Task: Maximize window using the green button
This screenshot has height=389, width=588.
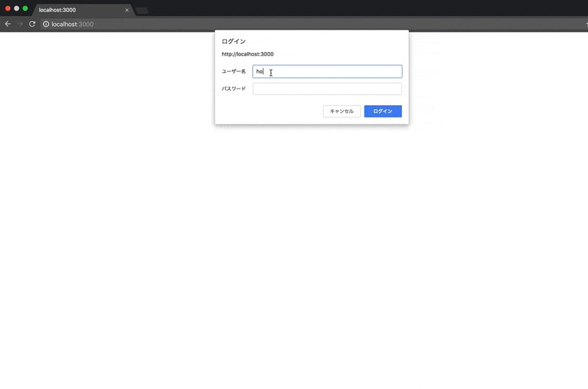Action: tap(25, 8)
